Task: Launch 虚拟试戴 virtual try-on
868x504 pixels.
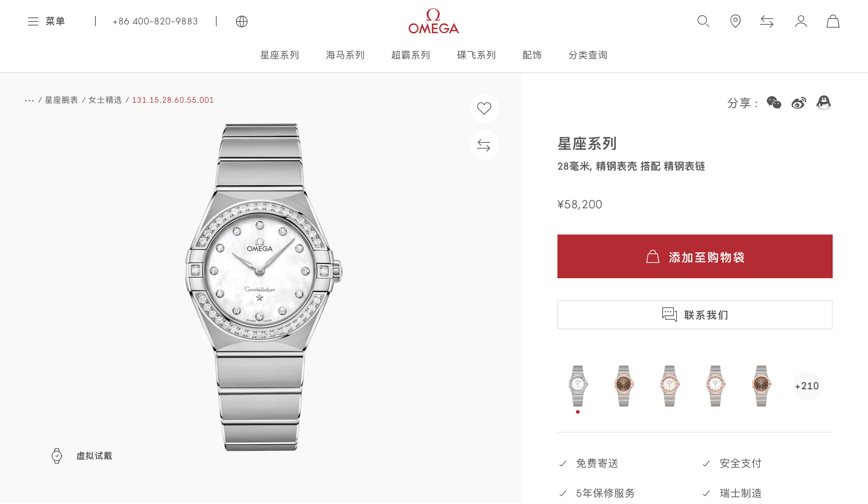Action: 82,456
